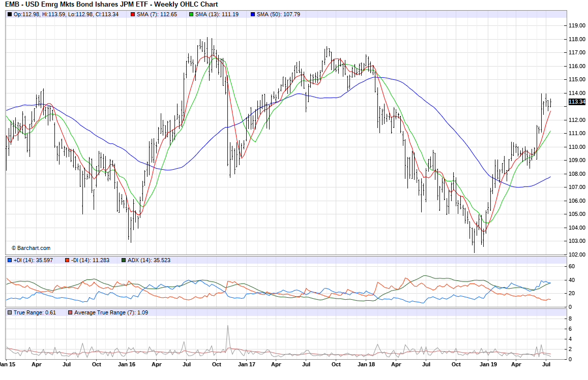Click the 108.00 price axis label
588x380 pixels.
click(x=577, y=174)
